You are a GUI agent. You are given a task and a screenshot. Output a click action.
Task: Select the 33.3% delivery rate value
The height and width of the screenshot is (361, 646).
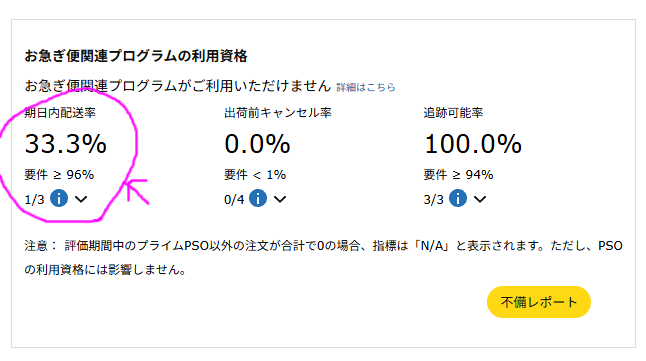(x=66, y=144)
